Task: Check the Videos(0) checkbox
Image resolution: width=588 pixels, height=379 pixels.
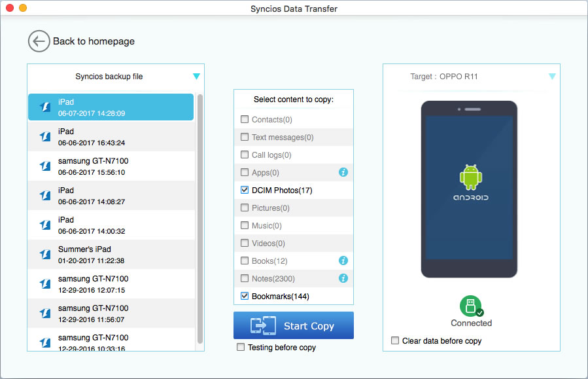Action: (245, 243)
